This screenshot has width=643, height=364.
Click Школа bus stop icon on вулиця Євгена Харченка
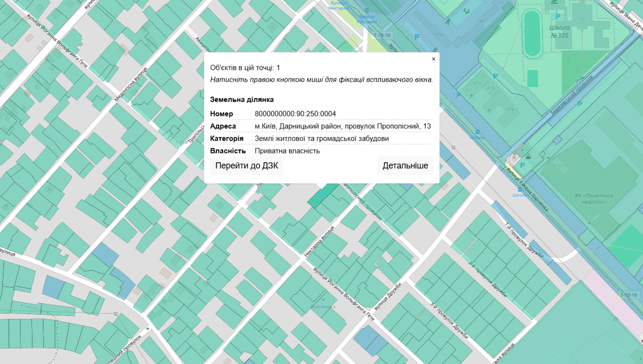click(x=519, y=189)
